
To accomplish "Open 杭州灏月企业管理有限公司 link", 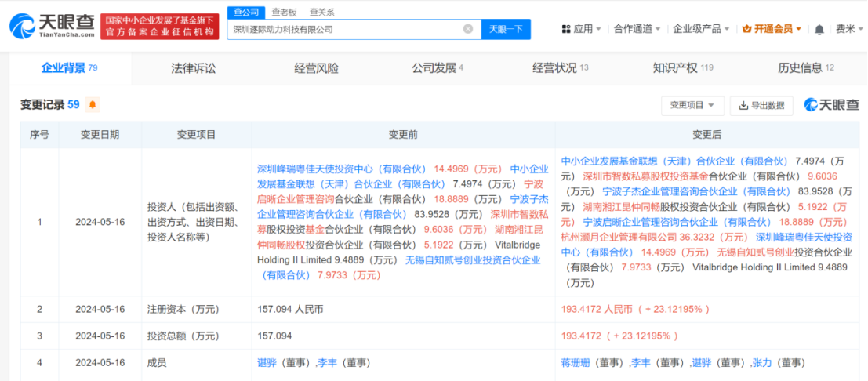I will pyautogui.click(x=619, y=237).
